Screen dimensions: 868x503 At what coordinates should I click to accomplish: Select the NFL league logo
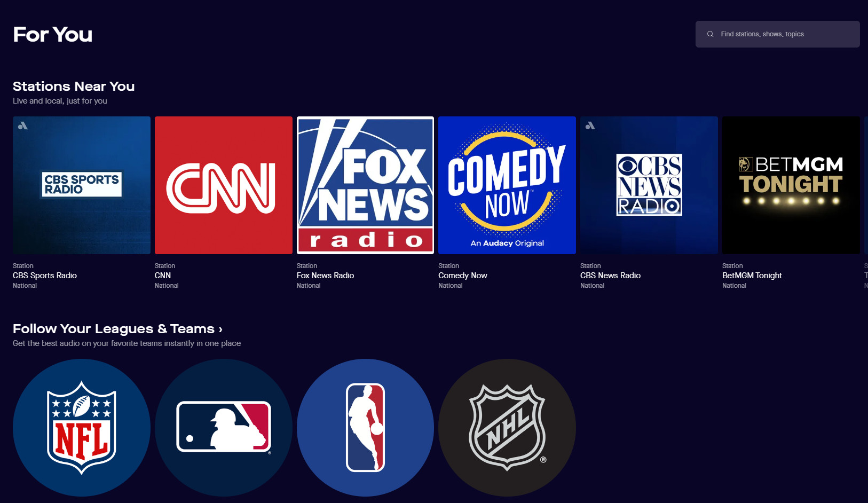pyautogui.click(x=82, y=428)
